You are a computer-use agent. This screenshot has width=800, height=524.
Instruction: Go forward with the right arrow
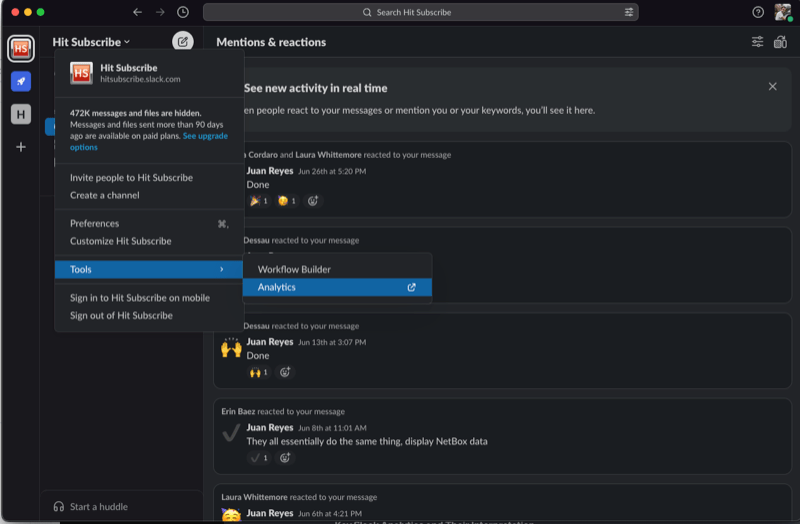160,12
